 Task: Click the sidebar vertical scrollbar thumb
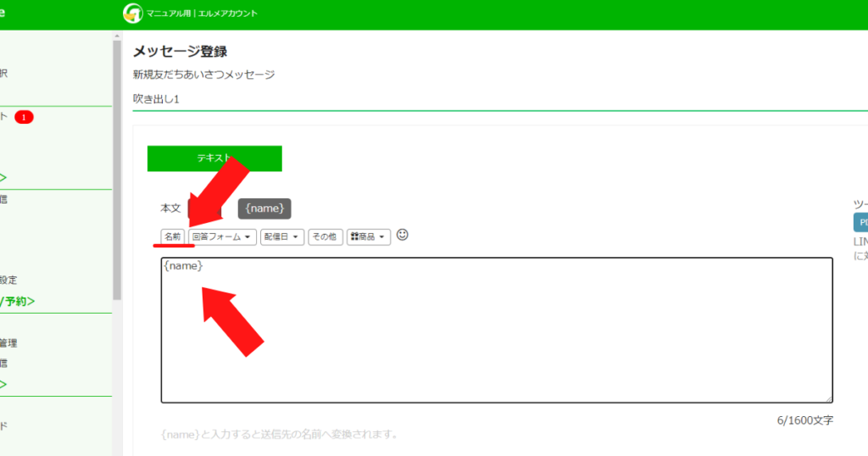click(x=117, y=170)
